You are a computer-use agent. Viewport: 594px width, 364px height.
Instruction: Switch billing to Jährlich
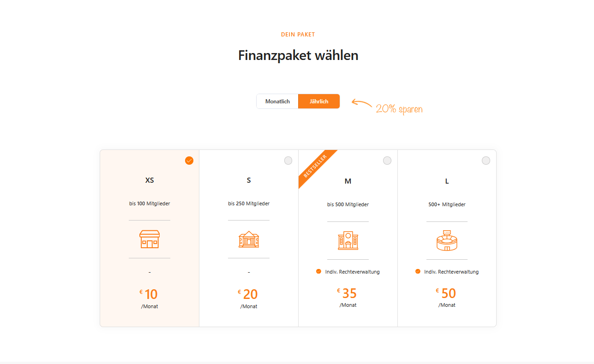319,101
